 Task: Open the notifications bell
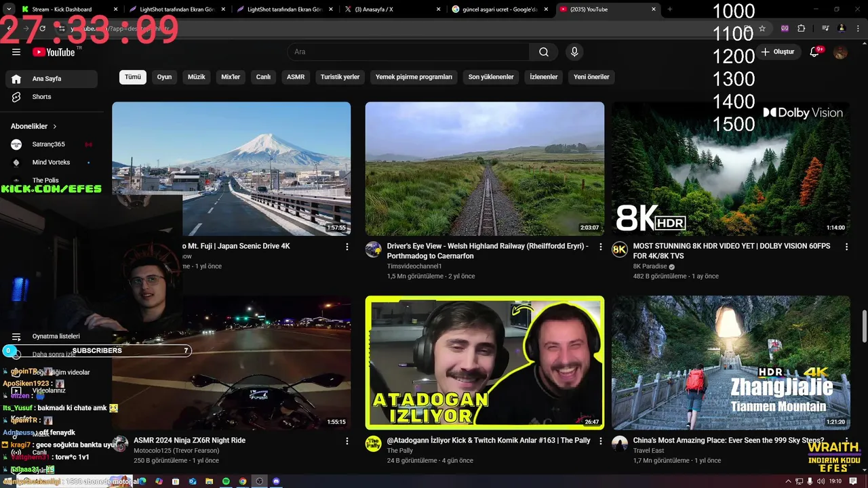[815, 52]
